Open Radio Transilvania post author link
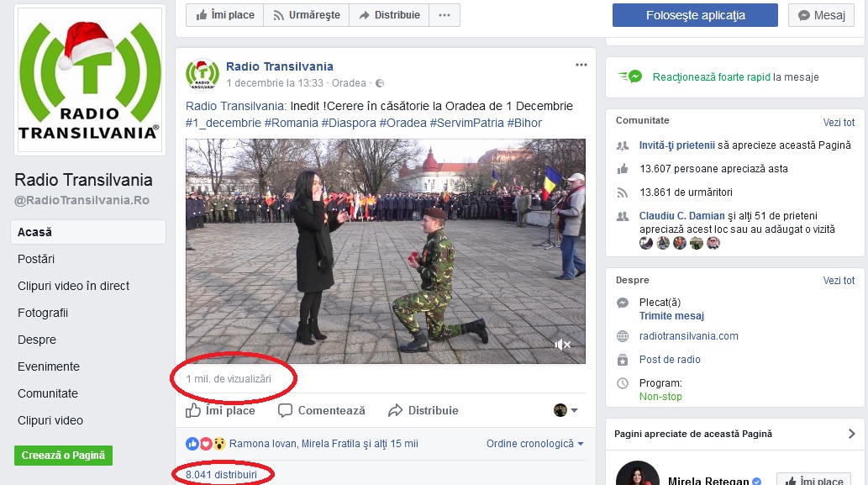 tap(280, 66)
